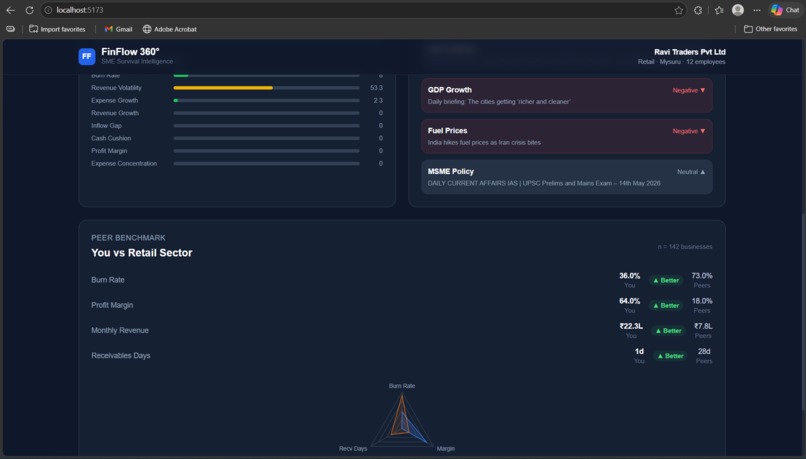Click Receivables Days row label
Viewport: 806px width, 459px height.
click(121, 355)
